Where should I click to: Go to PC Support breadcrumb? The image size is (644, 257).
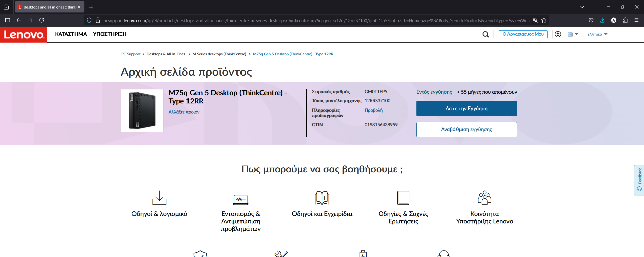pyautogui.click(x=131, y=54)
